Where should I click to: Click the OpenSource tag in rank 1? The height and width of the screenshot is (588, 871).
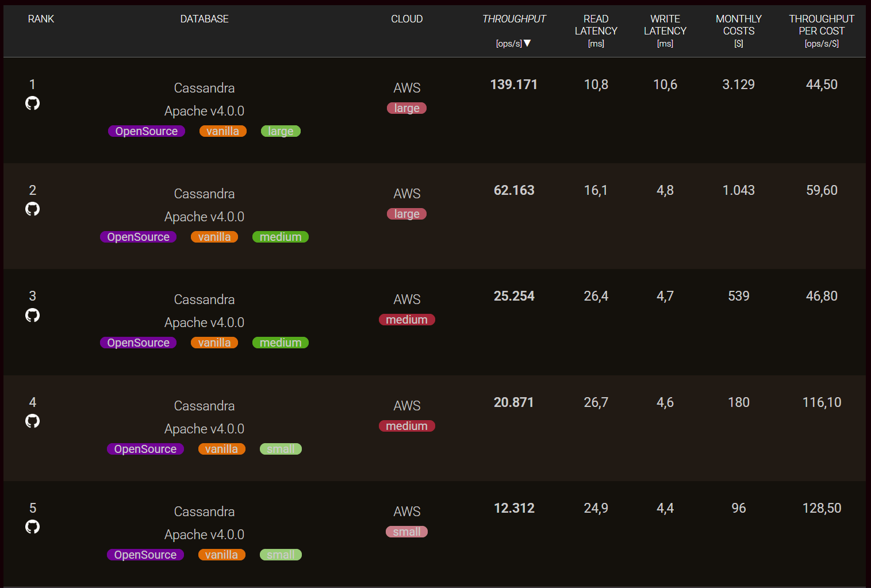coord(147,132)
